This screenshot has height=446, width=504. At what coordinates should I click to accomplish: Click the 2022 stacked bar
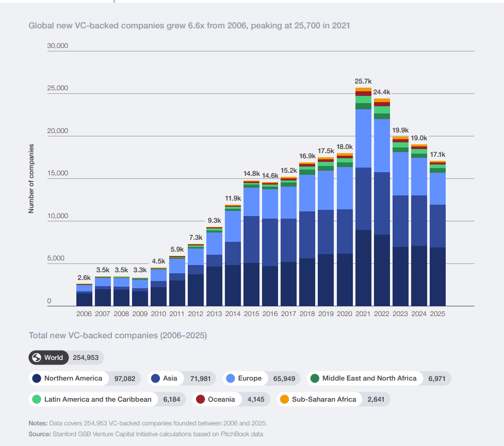point(382,202)
